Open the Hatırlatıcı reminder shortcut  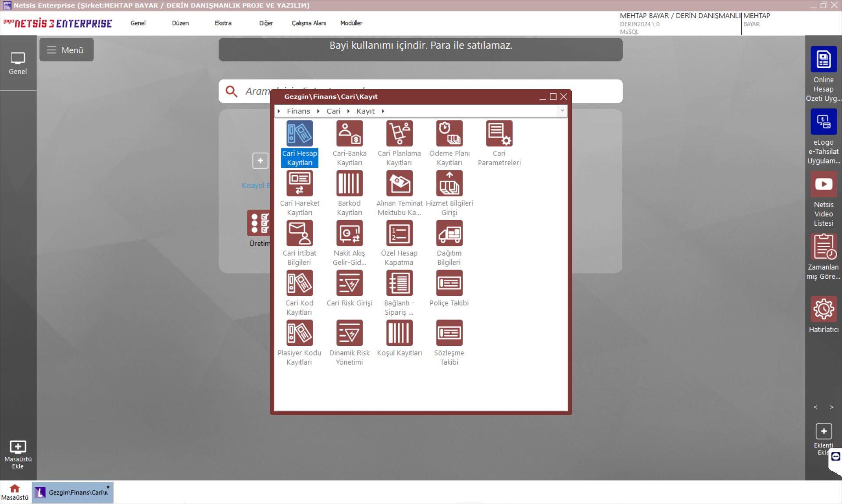[x=823, y=309]
